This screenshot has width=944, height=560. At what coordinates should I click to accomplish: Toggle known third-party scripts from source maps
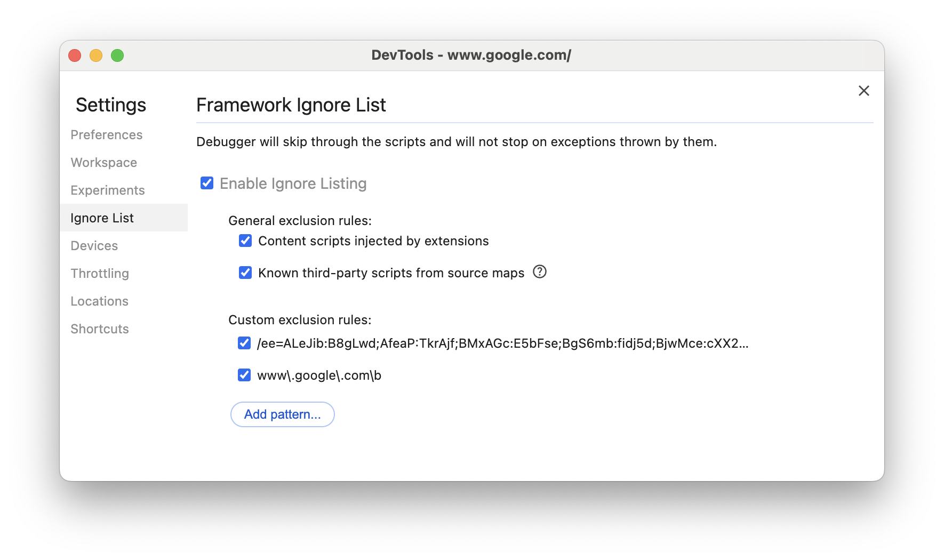tap(244, 273)
